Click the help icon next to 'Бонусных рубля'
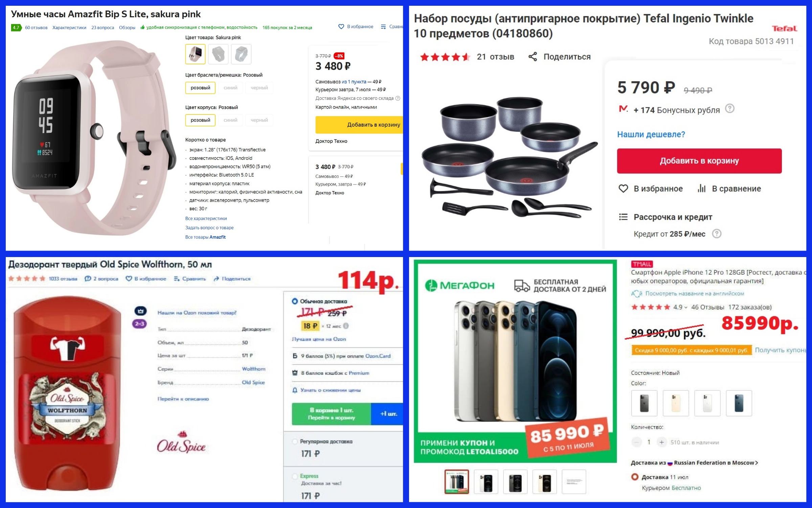The height and width of the screenshot is (508, 812). 730,109
